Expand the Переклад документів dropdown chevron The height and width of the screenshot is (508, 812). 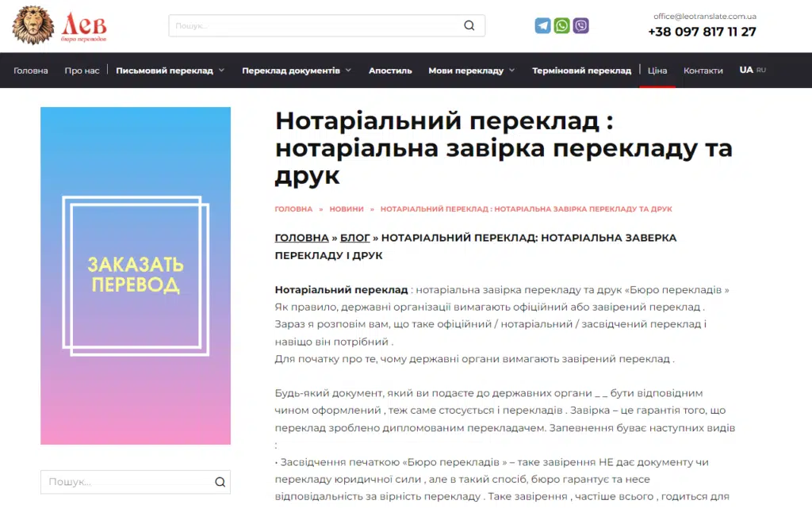pyautogui.click(x=349, y=71)
